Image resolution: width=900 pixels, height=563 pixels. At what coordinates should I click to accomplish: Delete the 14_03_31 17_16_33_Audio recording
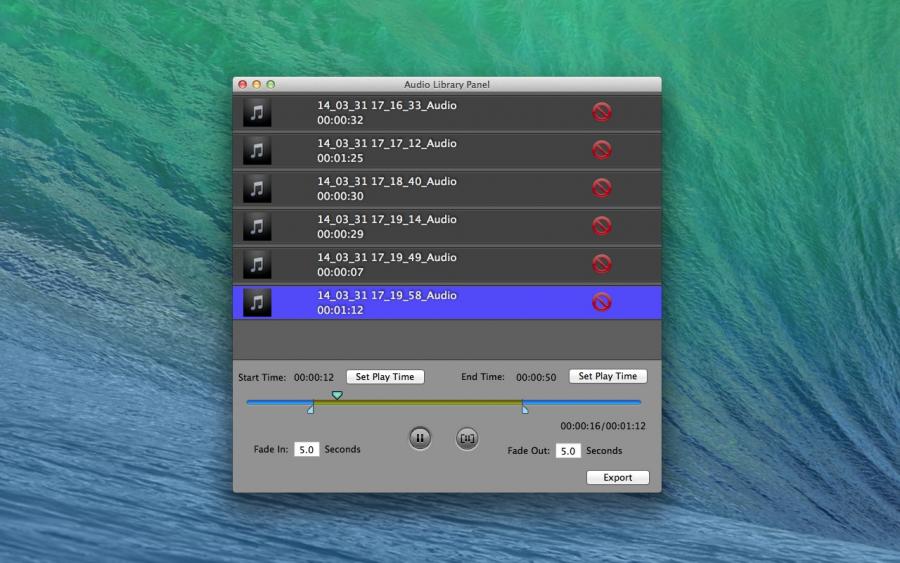(x=602, y=112)
